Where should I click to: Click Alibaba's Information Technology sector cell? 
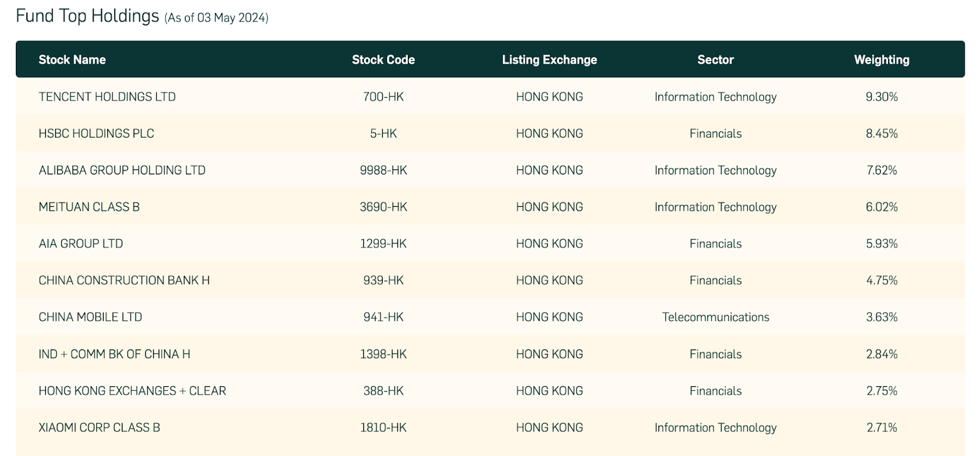click(715, 170)
